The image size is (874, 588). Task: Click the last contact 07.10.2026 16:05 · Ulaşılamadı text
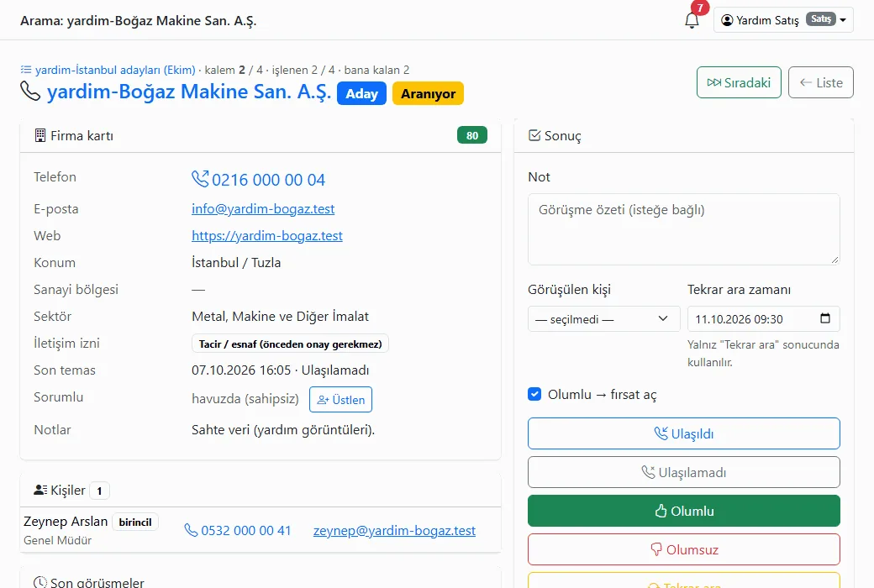click(281, 370)
